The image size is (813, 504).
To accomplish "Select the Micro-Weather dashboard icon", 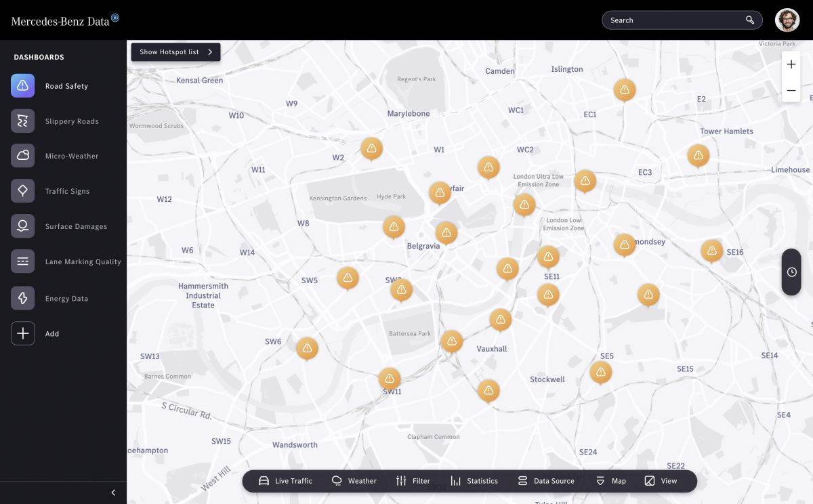I will 22,156.
